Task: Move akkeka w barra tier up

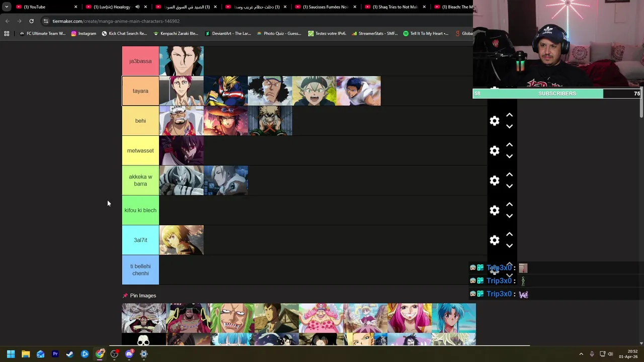Action: point(509,174)
